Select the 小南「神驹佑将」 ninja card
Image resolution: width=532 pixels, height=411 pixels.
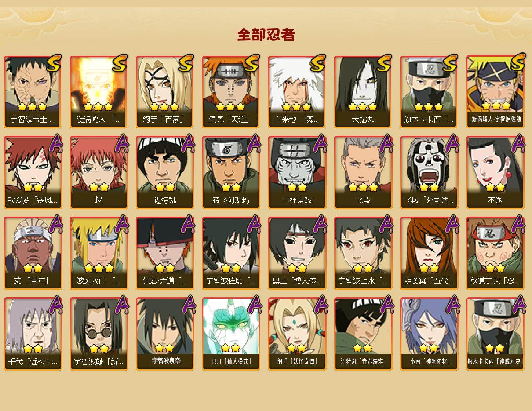tap(429, 334)
